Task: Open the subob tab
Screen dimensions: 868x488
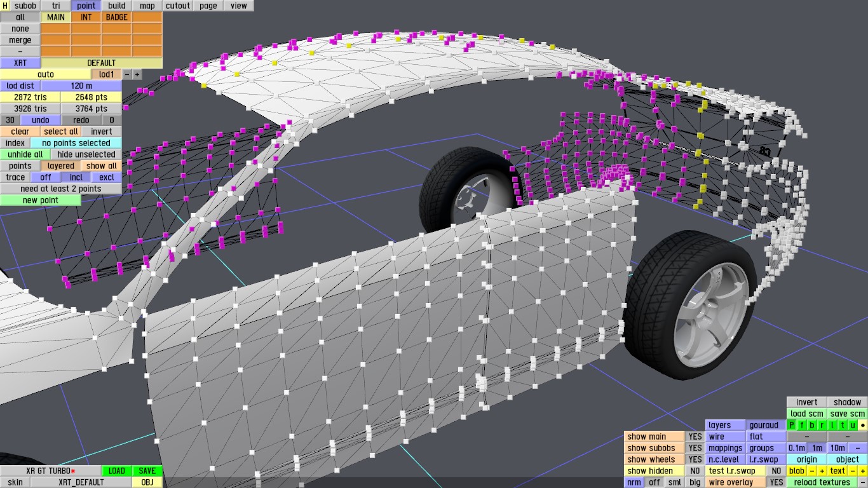Action: 25,6
